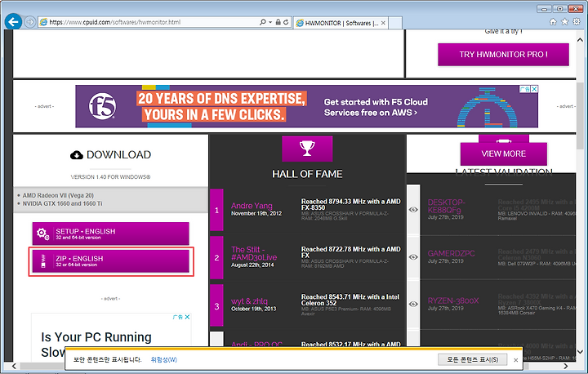This screenshot has width=588, height=374.
Task: Click VERSION 1.40 FOR WINDOWS text
Action: tap(110, 177)
